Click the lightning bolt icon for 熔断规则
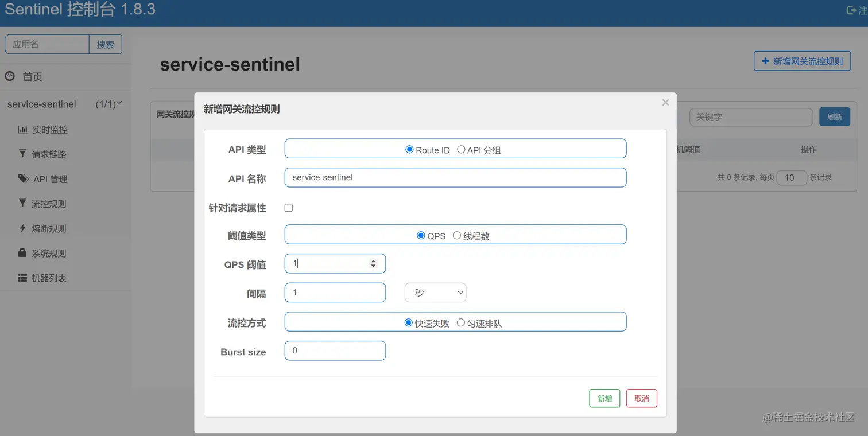This screenshot has height=436, width=868. 22,228
